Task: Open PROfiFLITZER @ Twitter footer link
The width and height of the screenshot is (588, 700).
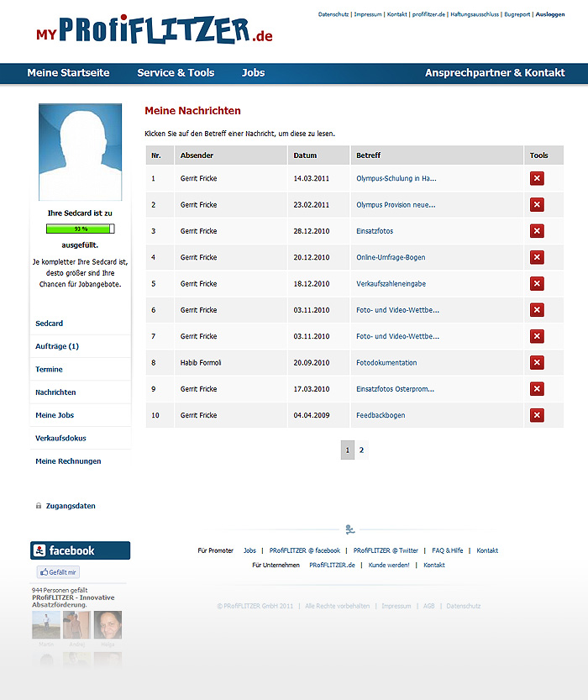Action: click(x=386, y=550)
